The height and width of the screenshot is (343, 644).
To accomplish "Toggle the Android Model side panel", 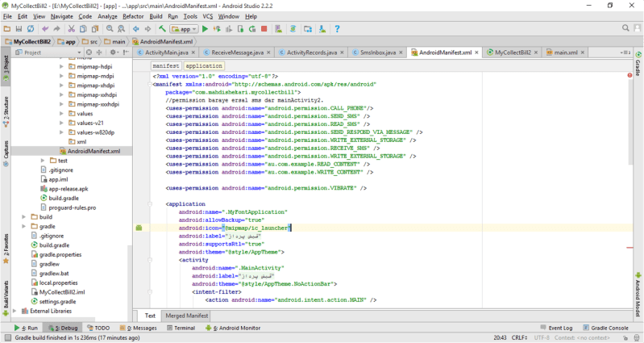I will click(638, 294).
